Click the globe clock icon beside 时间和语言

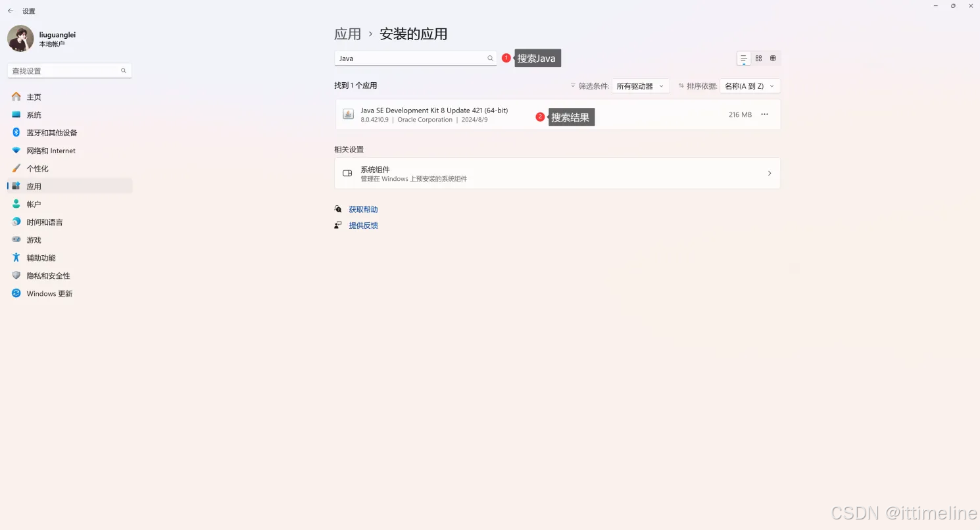pos(16,222)
